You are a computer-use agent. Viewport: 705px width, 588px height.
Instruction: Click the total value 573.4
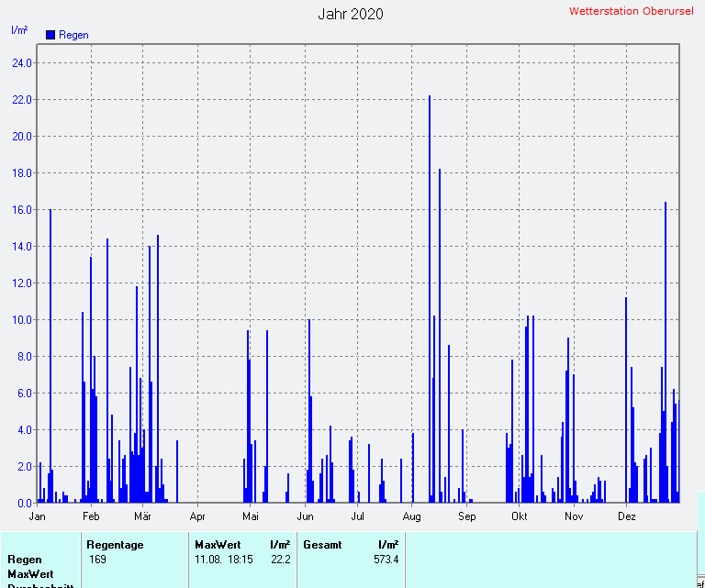click(x=386, y=560)
